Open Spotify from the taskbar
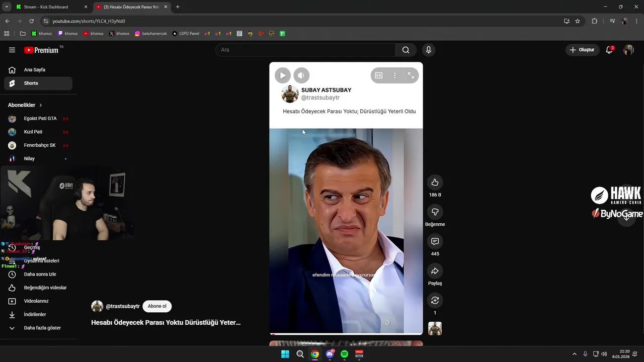This screenshot has height=362, width=644. [344, 354]
